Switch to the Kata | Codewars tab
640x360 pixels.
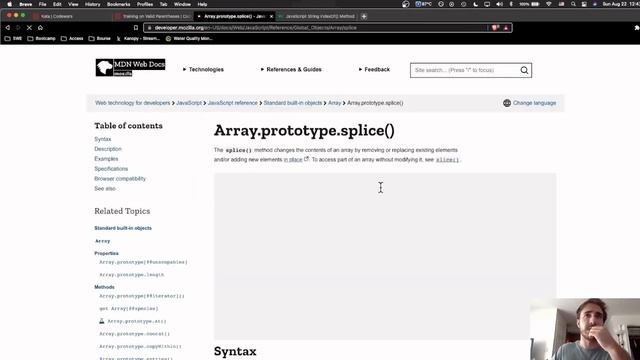pos(69,16)
